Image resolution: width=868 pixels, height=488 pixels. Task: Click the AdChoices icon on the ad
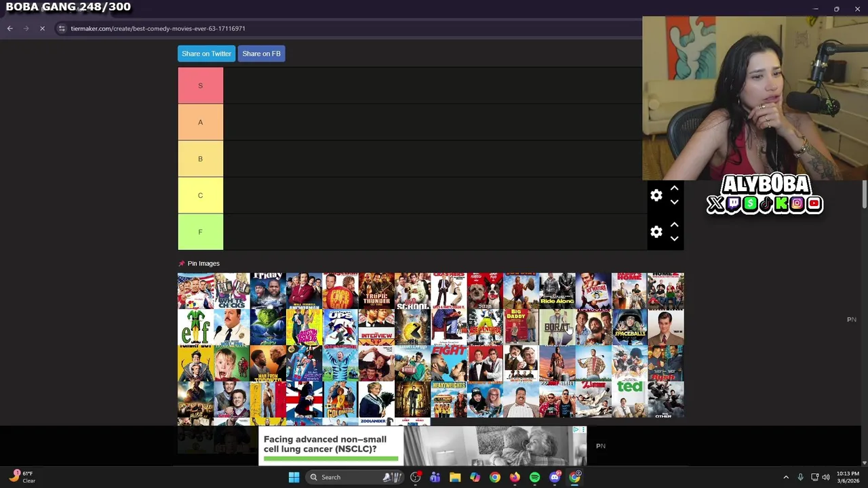(x=576, y=430)
